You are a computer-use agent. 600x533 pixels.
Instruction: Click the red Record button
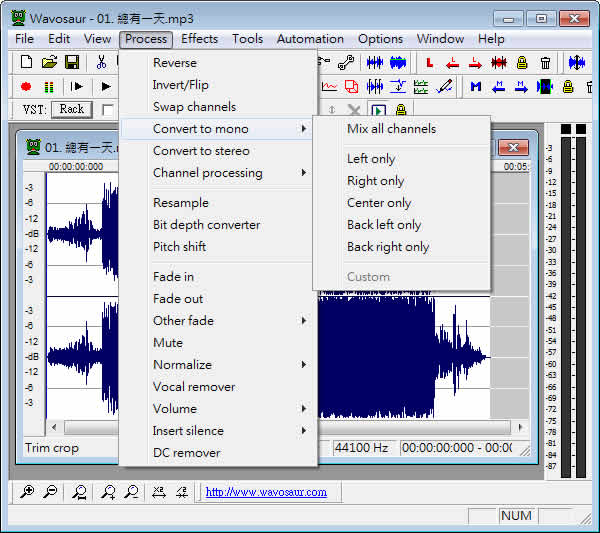[26, 87]
